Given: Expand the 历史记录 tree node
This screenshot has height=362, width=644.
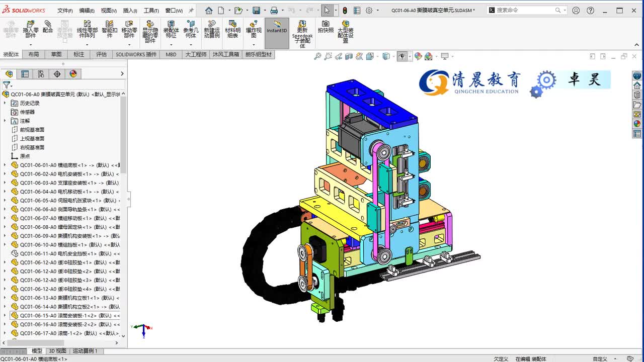Looking at the screenshot, I should pyautogui.click(x=5, y=103).
